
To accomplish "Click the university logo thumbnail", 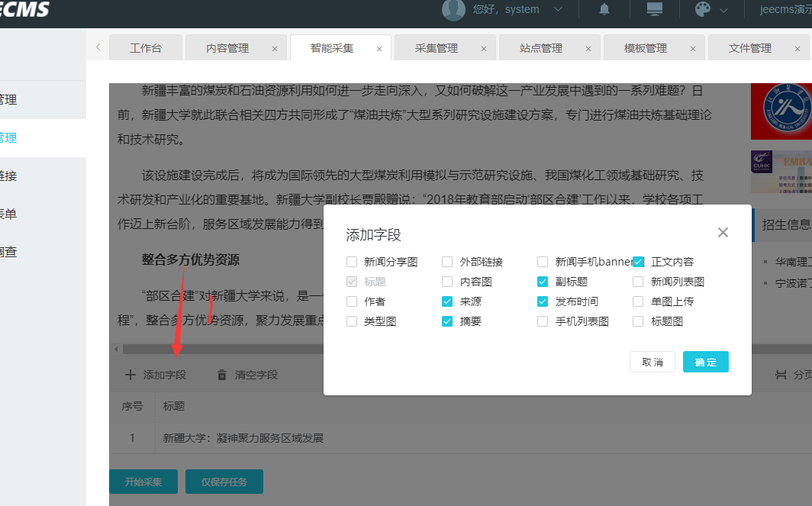I will click(x=781, y=111).
